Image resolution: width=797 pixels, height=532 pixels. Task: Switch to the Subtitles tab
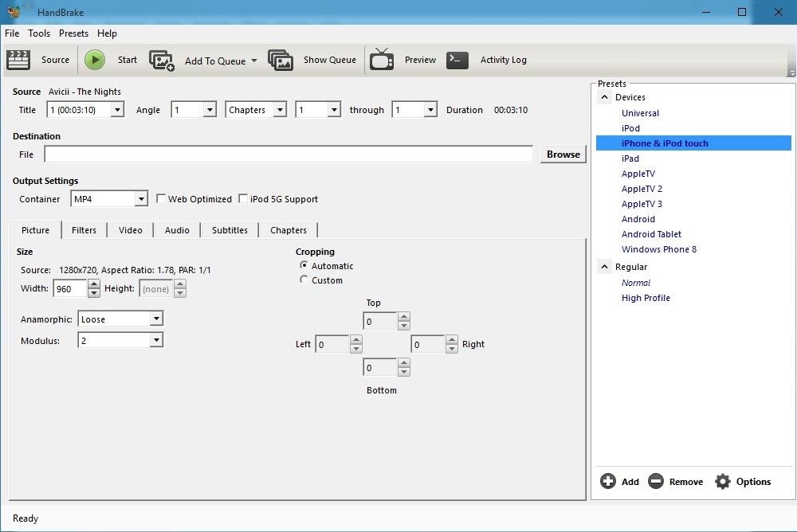230,230
